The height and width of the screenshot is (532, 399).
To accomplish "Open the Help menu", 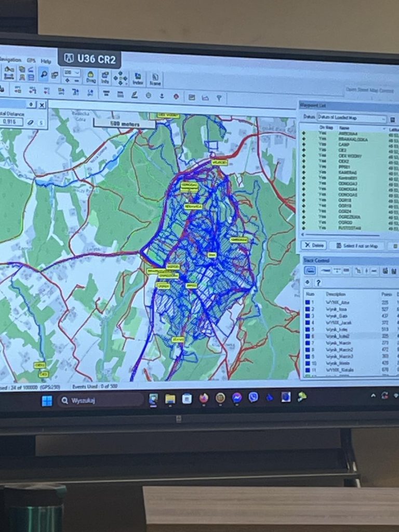I will tap(46, 61).
